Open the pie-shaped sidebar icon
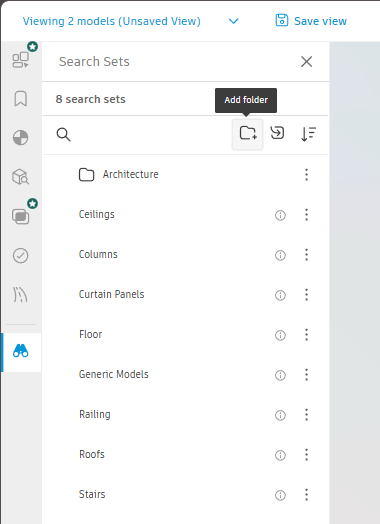 [21, 138]
